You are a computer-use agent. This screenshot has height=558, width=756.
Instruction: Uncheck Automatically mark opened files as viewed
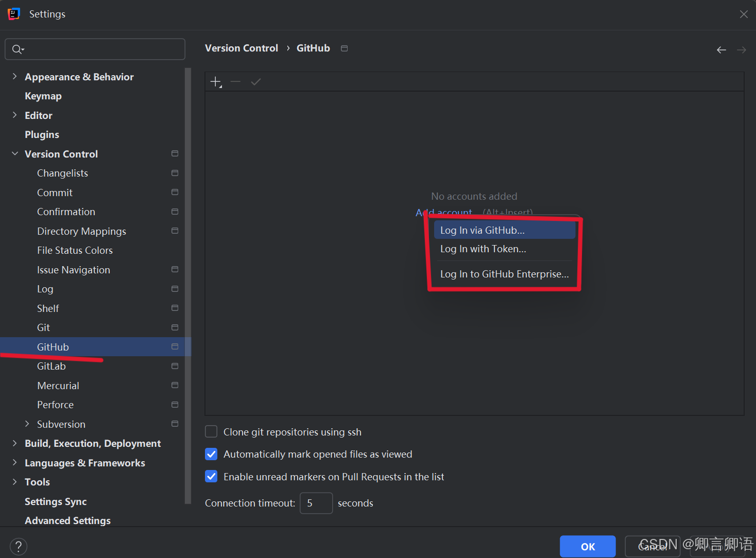coord(211,454)
